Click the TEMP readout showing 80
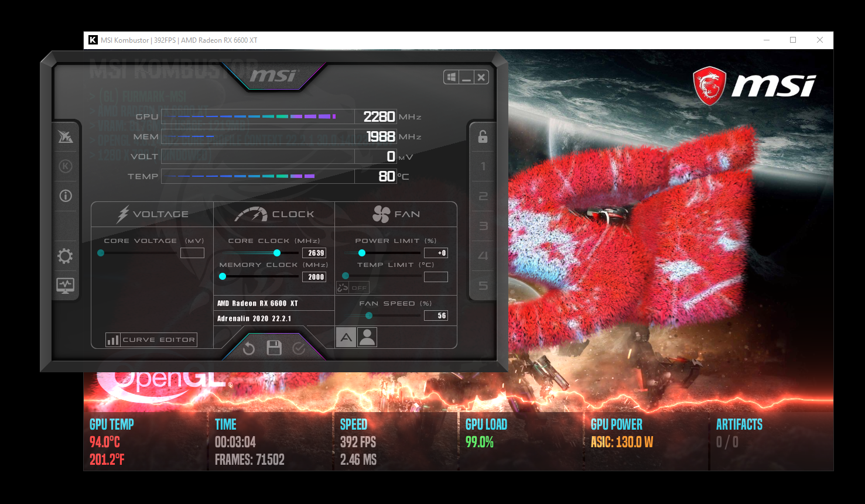 pos(387,176)
